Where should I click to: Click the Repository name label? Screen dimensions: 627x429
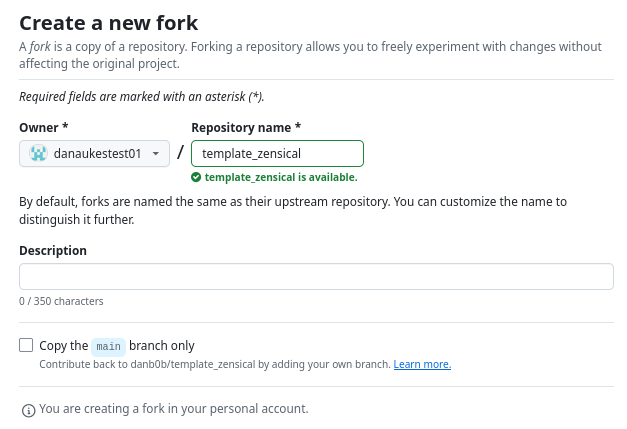(246, 128)
